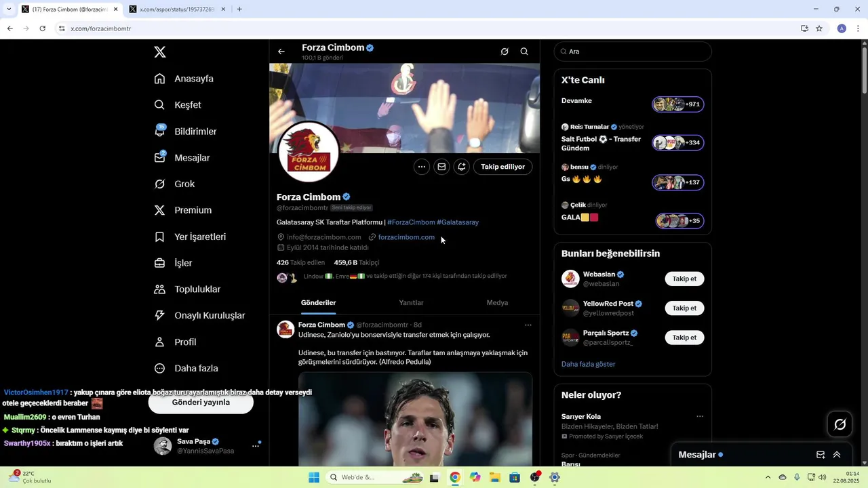Open Grok from the sidebar
The image size is (868, 488).
click(174, 184)
